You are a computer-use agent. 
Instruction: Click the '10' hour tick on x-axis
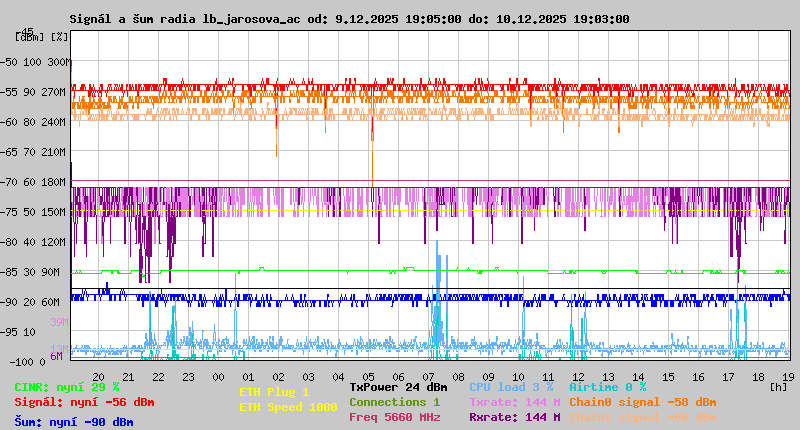point(518,377)
